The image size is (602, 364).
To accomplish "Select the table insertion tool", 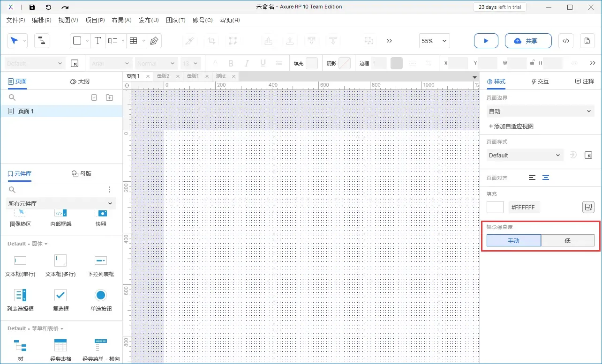I will point(133,41).
